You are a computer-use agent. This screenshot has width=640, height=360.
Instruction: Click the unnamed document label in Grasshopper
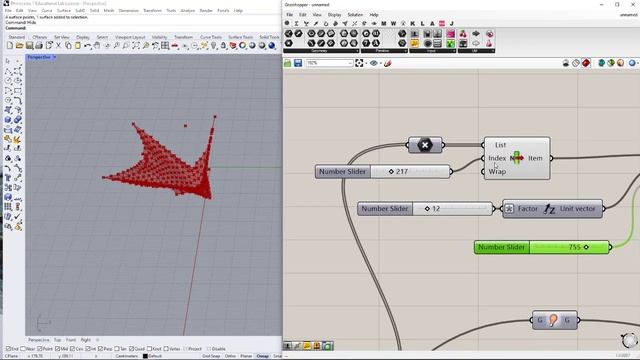628,15
